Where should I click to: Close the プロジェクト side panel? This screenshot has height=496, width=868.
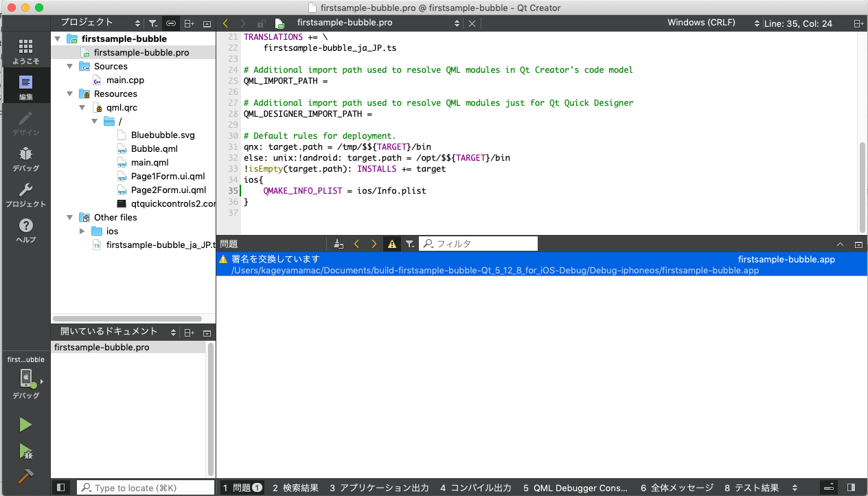(207, 23)
